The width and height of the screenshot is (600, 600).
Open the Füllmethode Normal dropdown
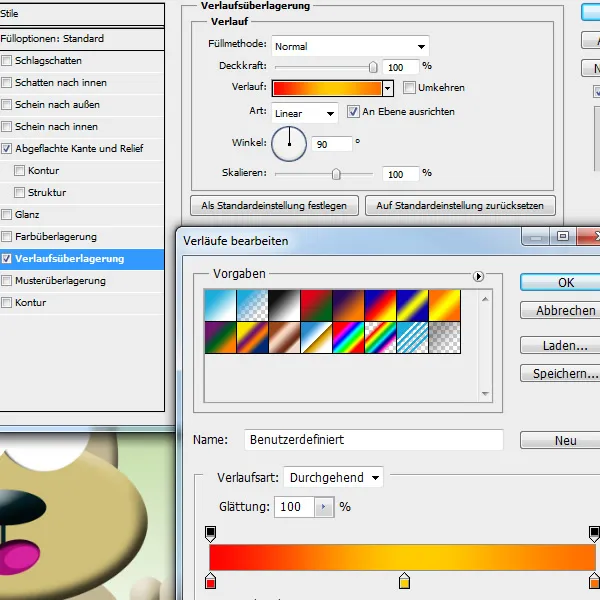(350, 46)
